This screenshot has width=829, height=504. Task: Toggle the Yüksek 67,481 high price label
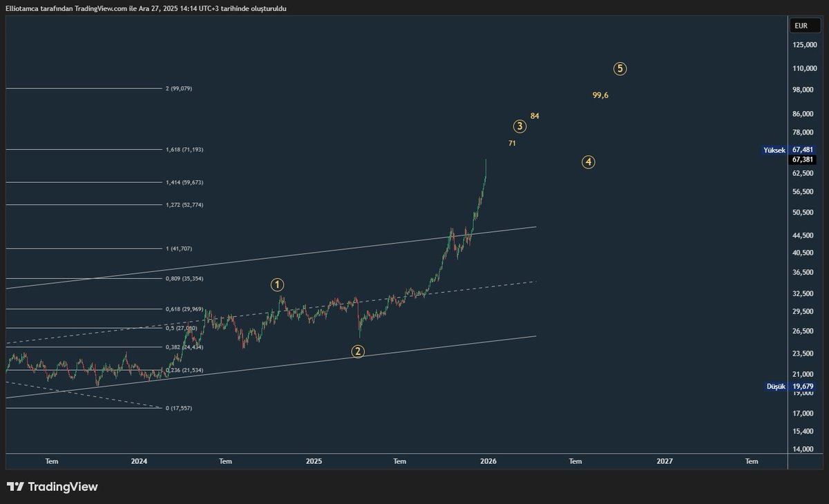coord(788,148)
